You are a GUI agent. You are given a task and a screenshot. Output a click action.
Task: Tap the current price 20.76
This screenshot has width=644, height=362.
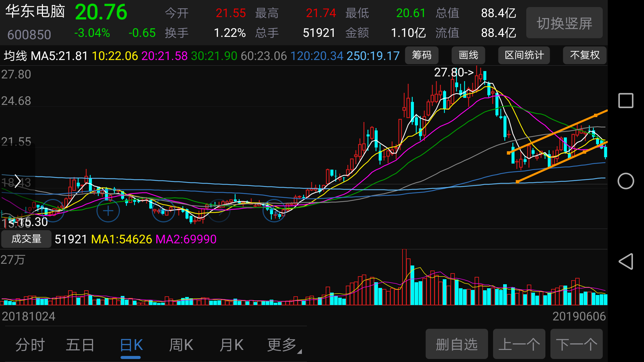click(x=101, y=12)
